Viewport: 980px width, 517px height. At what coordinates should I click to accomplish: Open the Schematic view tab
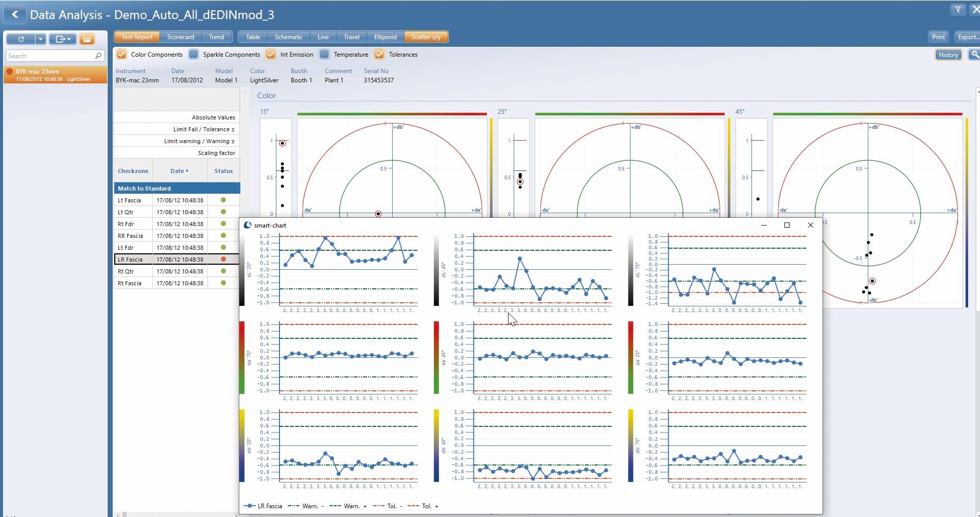click(288, 37)
